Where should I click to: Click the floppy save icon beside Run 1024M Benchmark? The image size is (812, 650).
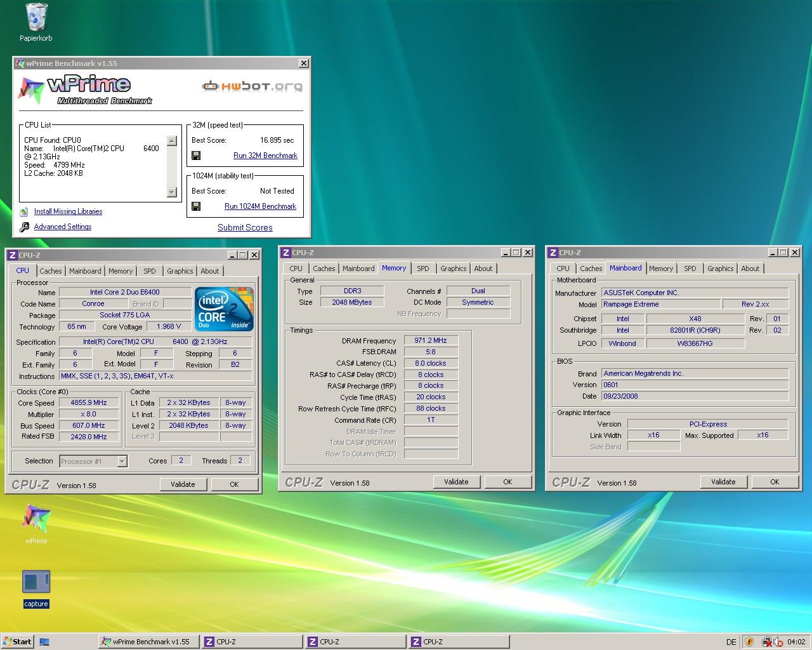point(196,206)
